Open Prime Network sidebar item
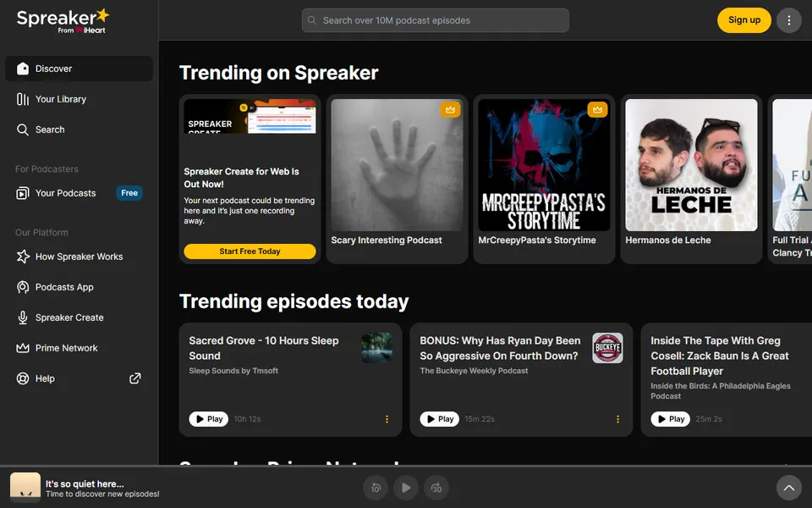The image size is (812, 508). coord(79,348)
